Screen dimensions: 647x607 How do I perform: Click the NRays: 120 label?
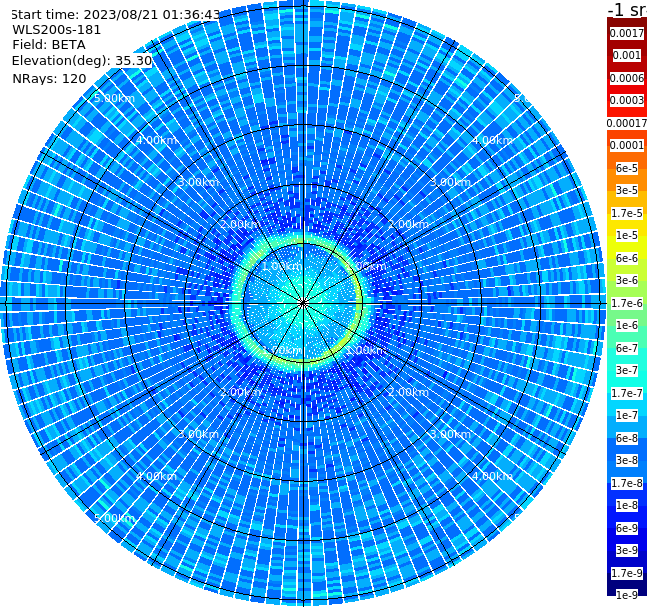(x=49, y=79)
